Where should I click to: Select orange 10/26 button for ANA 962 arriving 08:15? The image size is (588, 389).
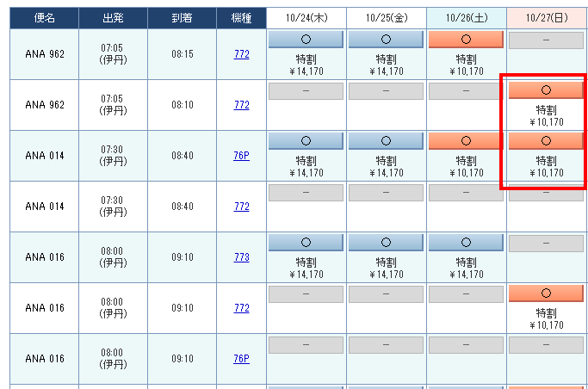point(466,40)
